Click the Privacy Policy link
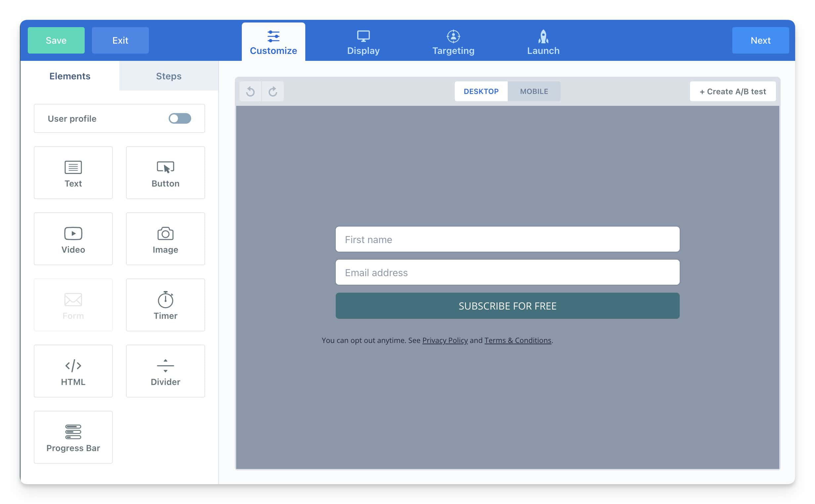Viewport: 815px width, 504px height. [x=445, y=340]
